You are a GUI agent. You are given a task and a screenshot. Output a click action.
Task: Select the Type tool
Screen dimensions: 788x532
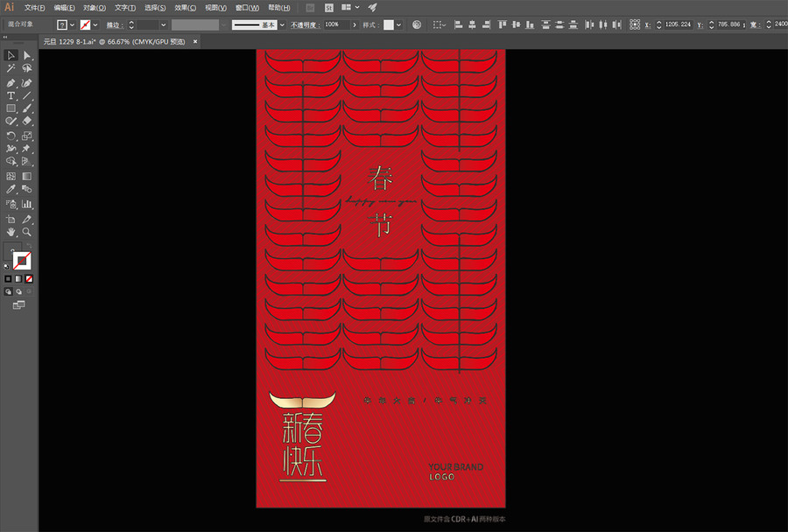[11, 95]
